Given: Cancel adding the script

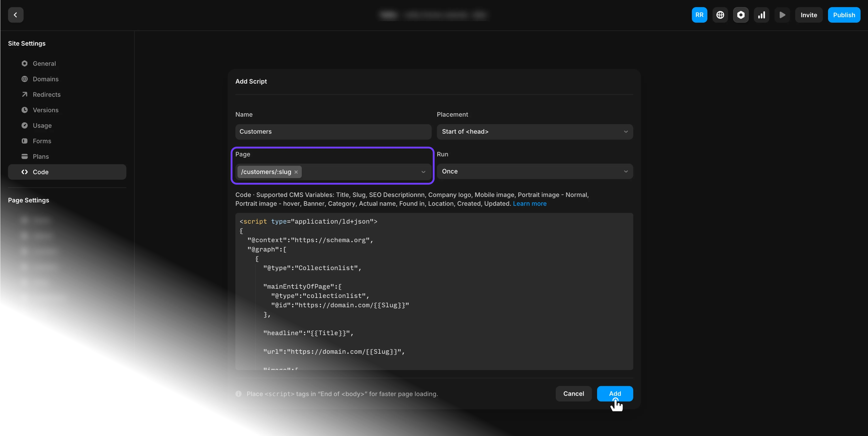Looking at the screenshot, I should (574, 394).
